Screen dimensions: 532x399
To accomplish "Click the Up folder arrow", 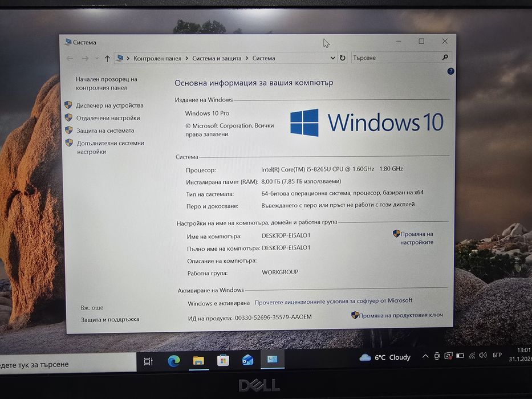I will click(107, 59).
